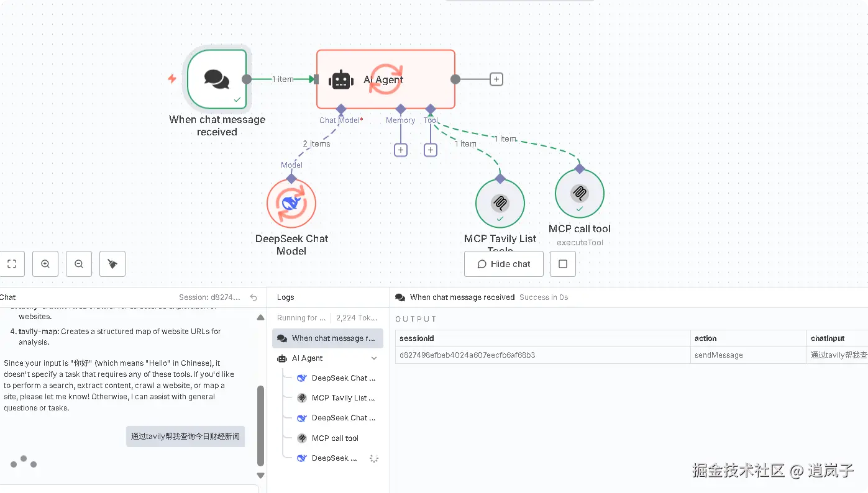Click the chat trigger output connector dot

pyautogui.click(x=247, y=79)
